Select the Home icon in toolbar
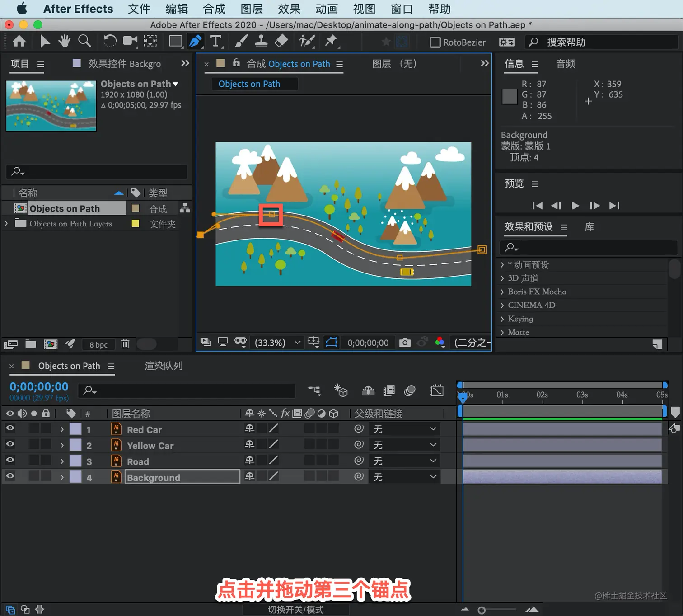This screenshot has height=616, width=683. pos(19,42)
